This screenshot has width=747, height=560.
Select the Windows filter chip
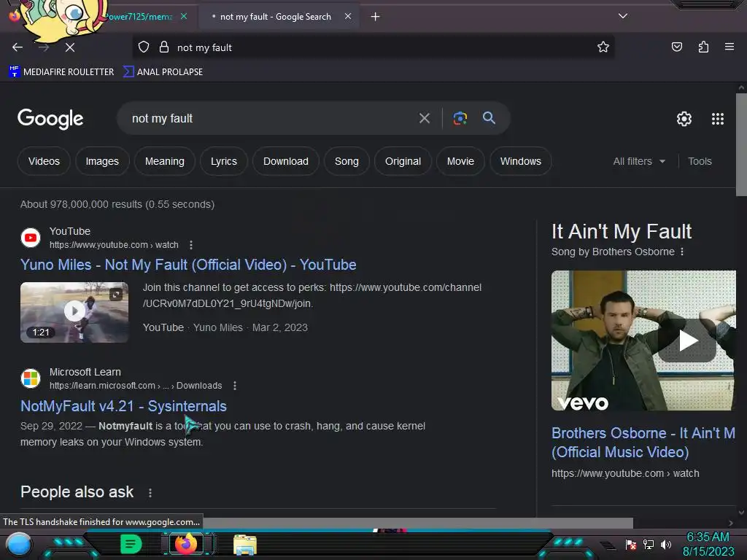(x=520, y=161)
